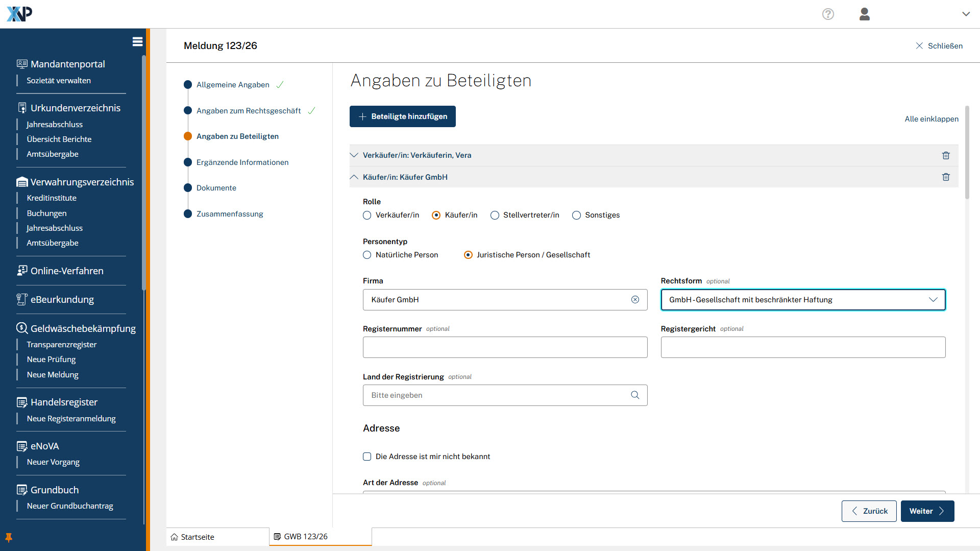
Task: Click the search icon in Land der Registrierung
Action: (x=635, y=395)
